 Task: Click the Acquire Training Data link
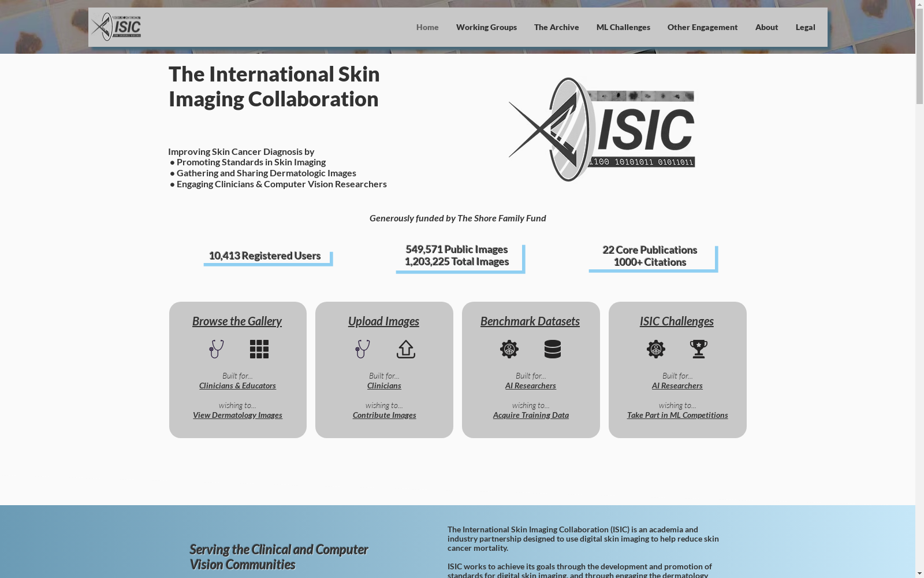tap(531, 415)
